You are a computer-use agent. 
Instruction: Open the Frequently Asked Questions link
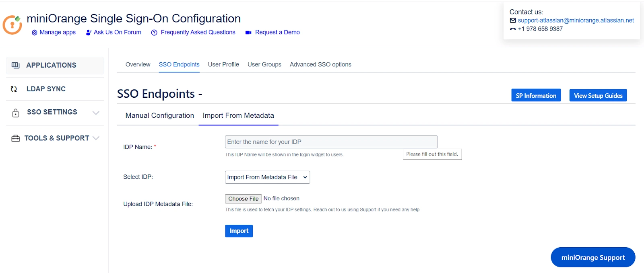pyautogui.click(x=198, y=32)
